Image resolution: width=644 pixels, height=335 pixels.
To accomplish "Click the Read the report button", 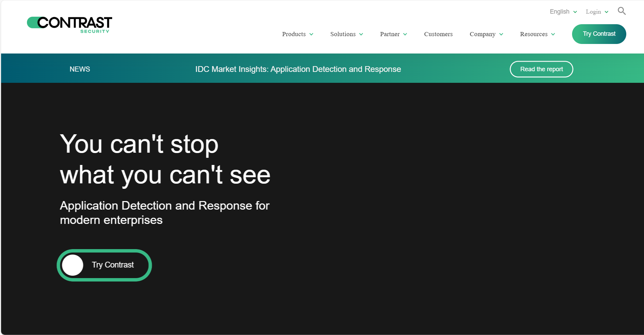I will [x=541, y=69].
